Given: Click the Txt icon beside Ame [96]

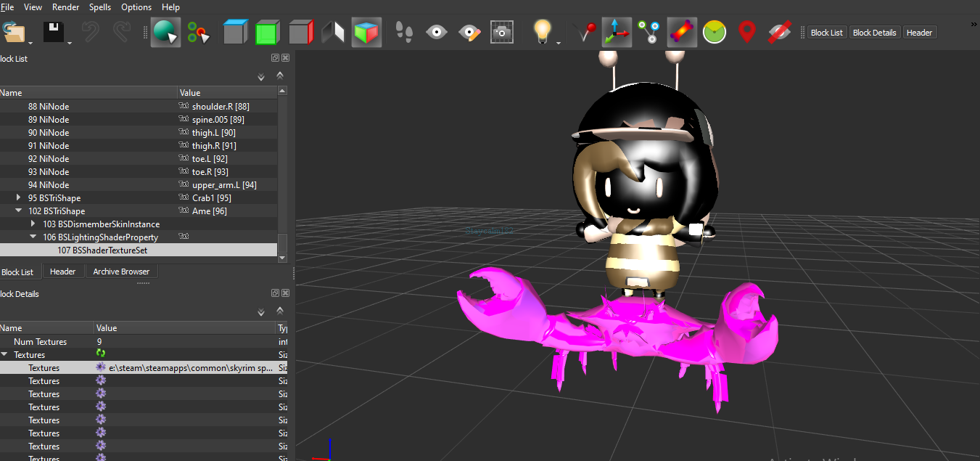Looking at the screenshot, I should point(184,211).
